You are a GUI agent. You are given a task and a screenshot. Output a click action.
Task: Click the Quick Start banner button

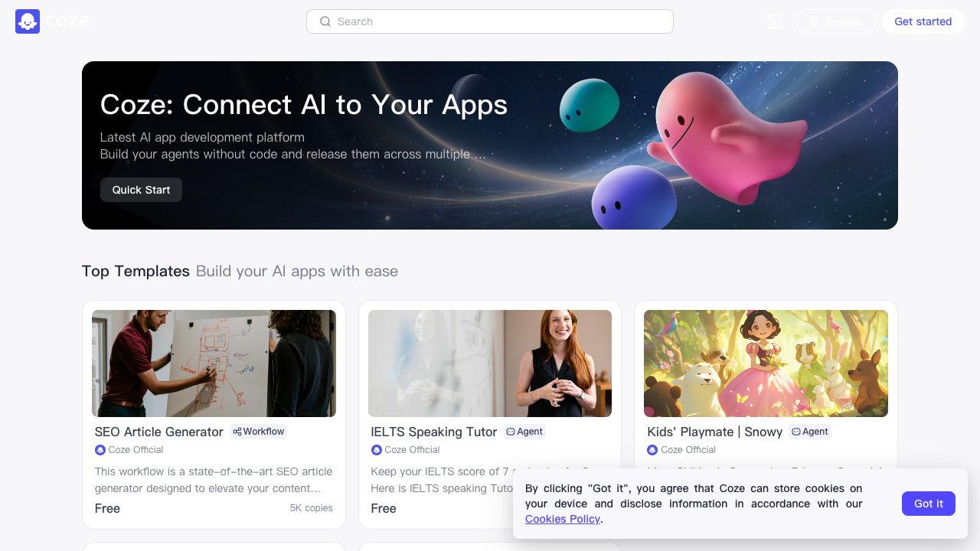pos(141,190)
